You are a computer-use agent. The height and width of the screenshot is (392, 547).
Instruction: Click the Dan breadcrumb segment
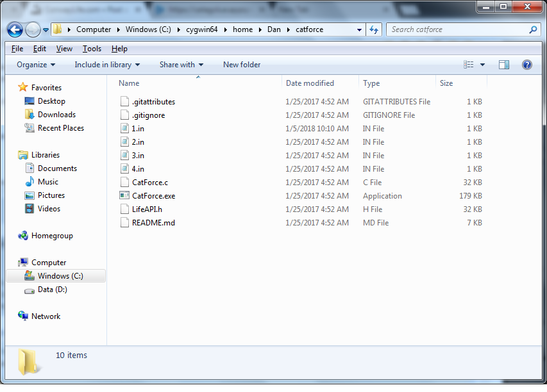pyautogui.click(x=274, y=29)
